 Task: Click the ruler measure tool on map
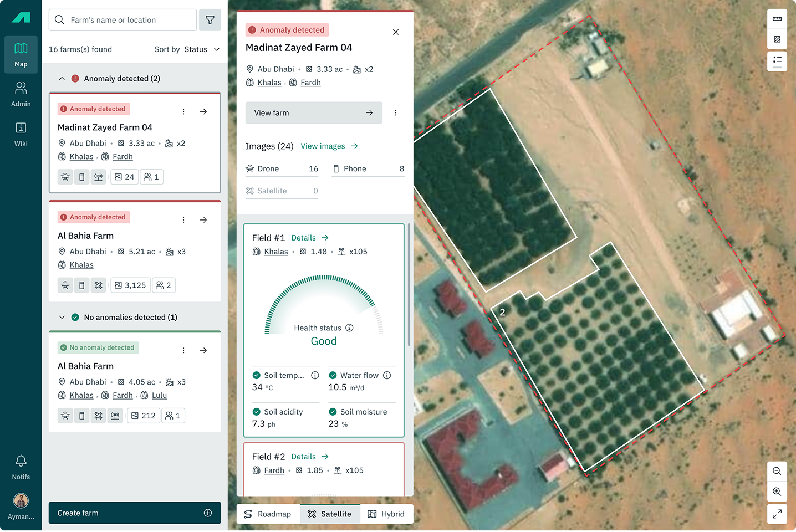777,19
